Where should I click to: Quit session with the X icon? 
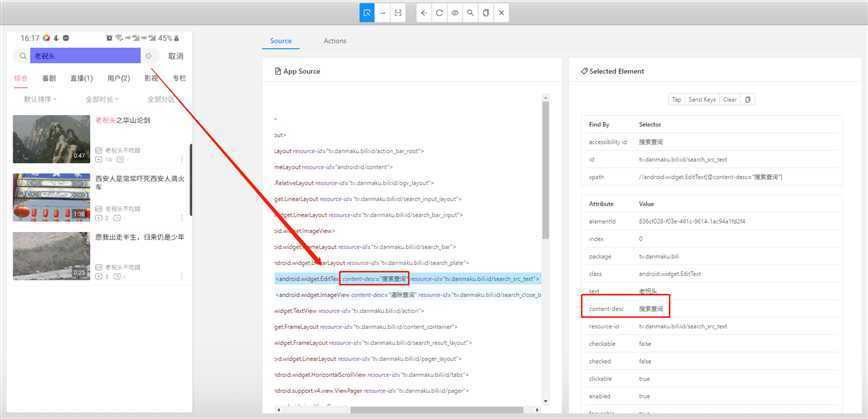pos(502,13)
